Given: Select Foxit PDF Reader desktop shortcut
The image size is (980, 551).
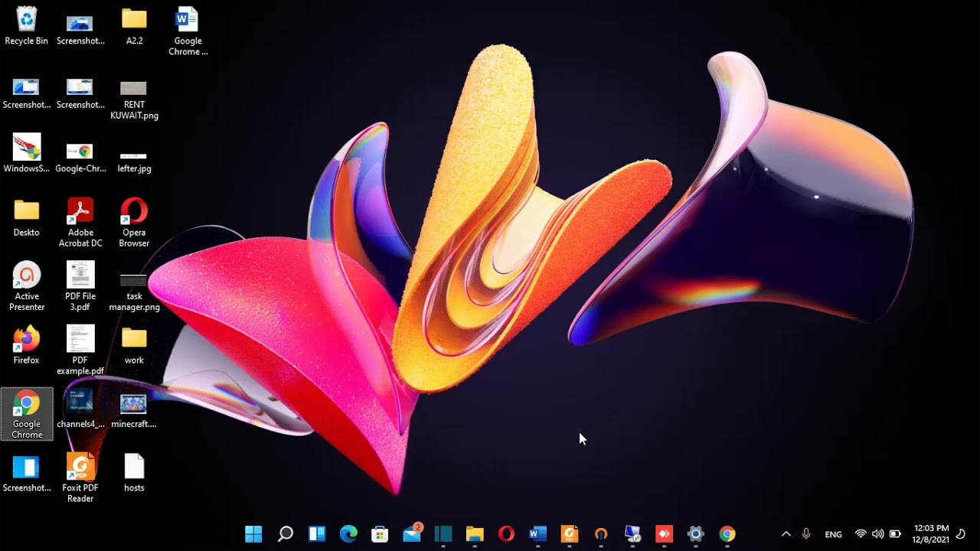Looking at the screenshot, I should [80, 478].
